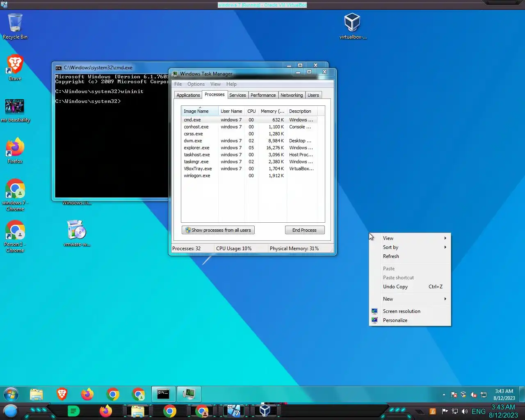Expand the View submenu in context menu

(410, 238)
